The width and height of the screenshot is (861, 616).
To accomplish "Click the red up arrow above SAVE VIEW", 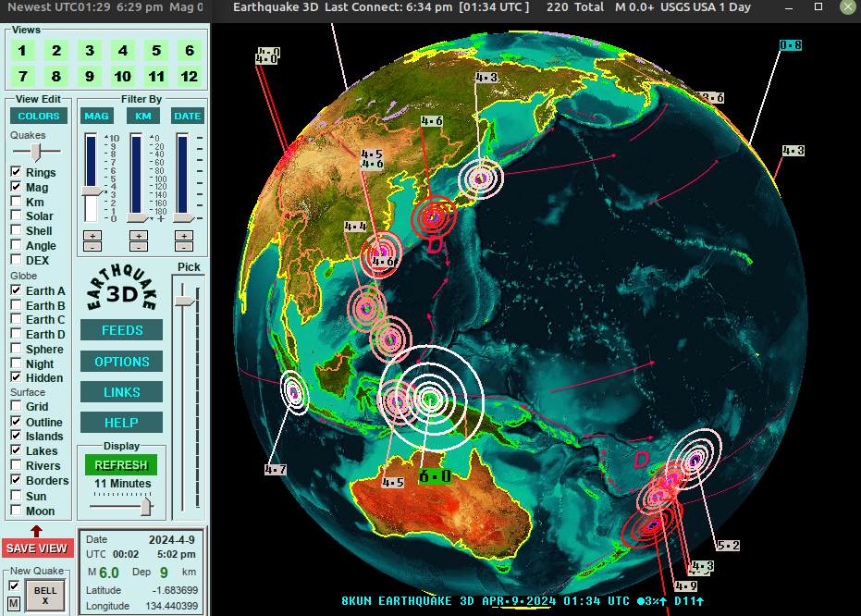I will [x=36, y=531].
